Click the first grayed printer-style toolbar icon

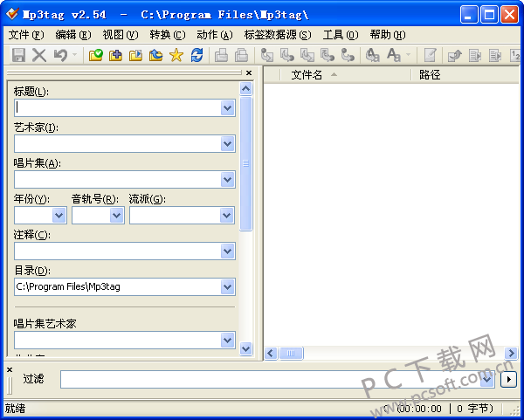click(221, 55)
